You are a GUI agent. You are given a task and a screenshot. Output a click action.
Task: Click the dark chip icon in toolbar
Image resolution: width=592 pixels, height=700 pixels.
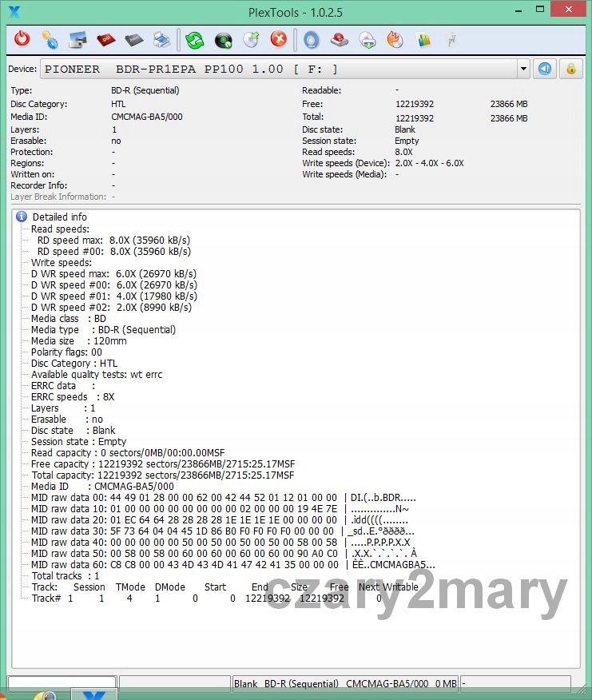[x=134, y=39]
